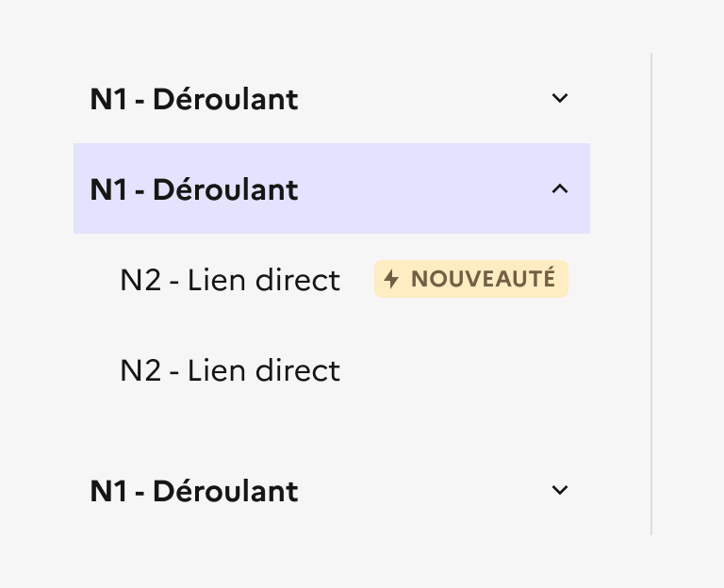The image size is (724, 588).
Task: Expand the first N1 - Déroulant section
Action: tap(332, 98)
